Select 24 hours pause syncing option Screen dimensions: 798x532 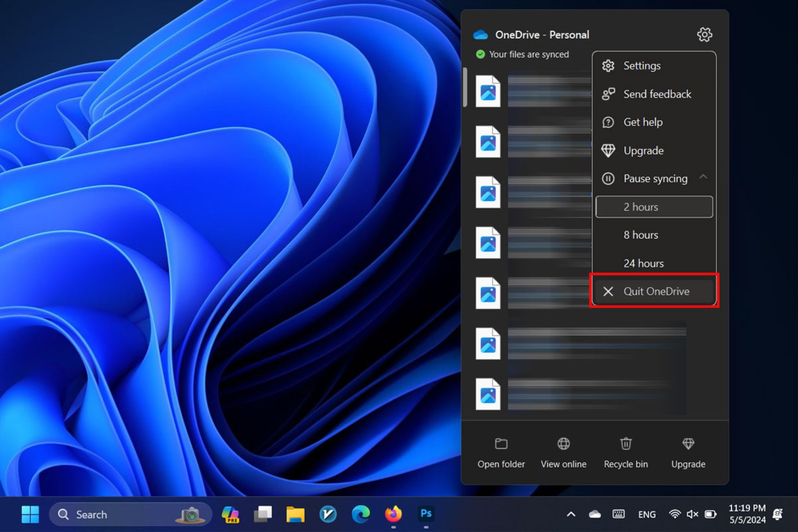(643, 263)
